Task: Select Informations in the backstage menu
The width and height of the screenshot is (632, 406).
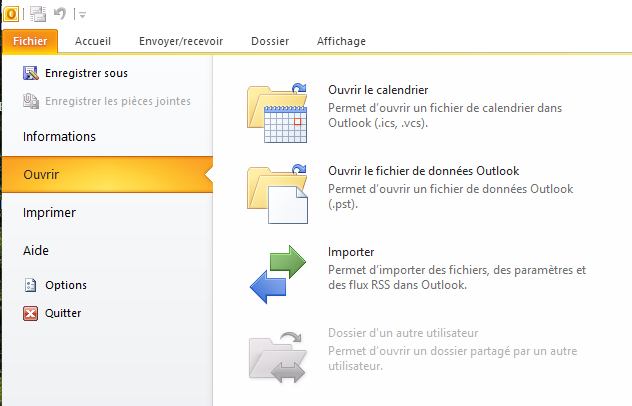Action: [59, 136]
